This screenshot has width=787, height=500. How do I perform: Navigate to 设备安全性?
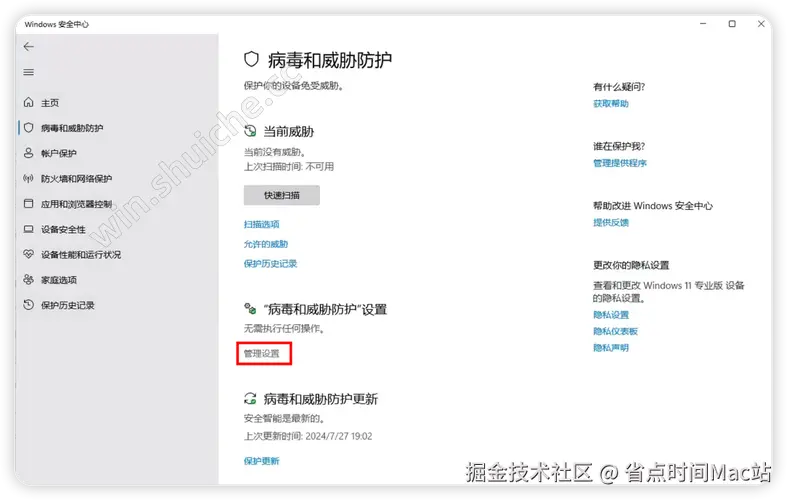(x=63, y=229)
